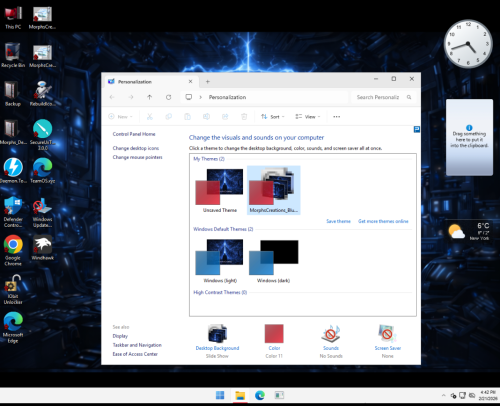
Task: Open IObit Unlocker desktop icon
Action: (13, 289)
